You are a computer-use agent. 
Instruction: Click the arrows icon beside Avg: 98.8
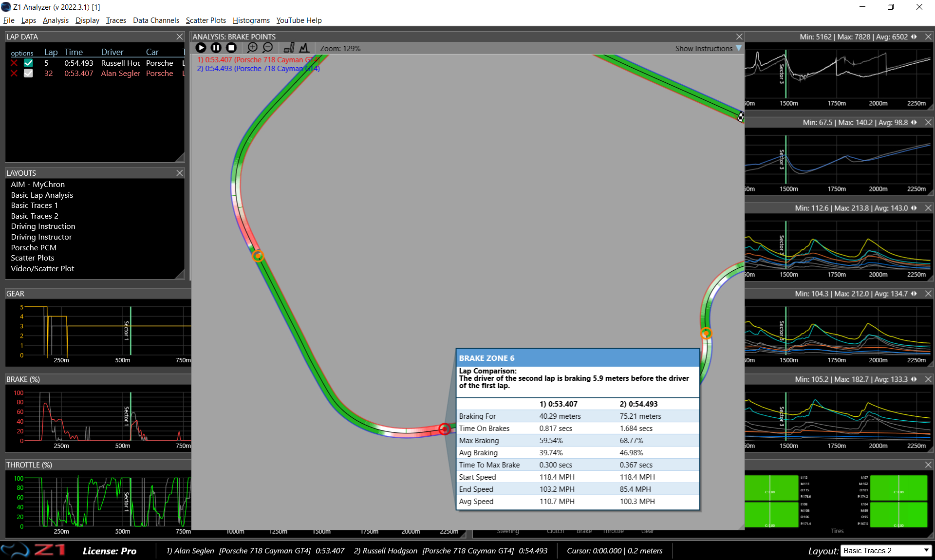pos(914,122)
